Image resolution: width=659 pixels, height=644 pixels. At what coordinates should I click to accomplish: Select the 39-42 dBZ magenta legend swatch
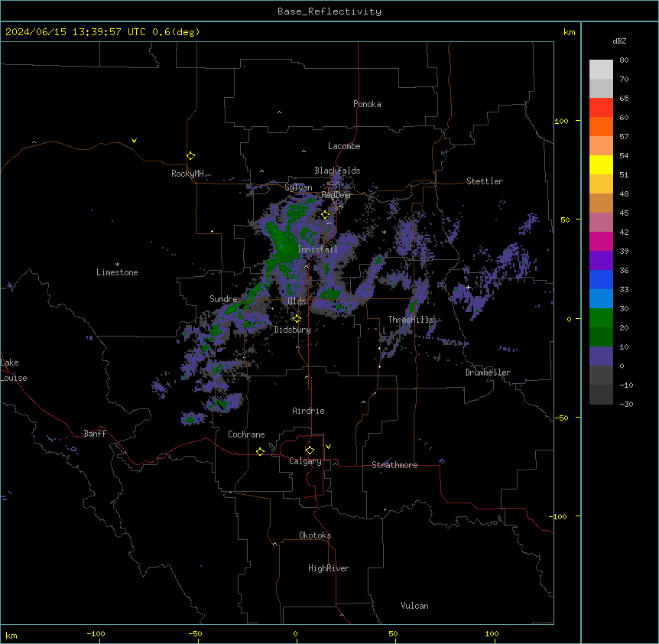601,241
